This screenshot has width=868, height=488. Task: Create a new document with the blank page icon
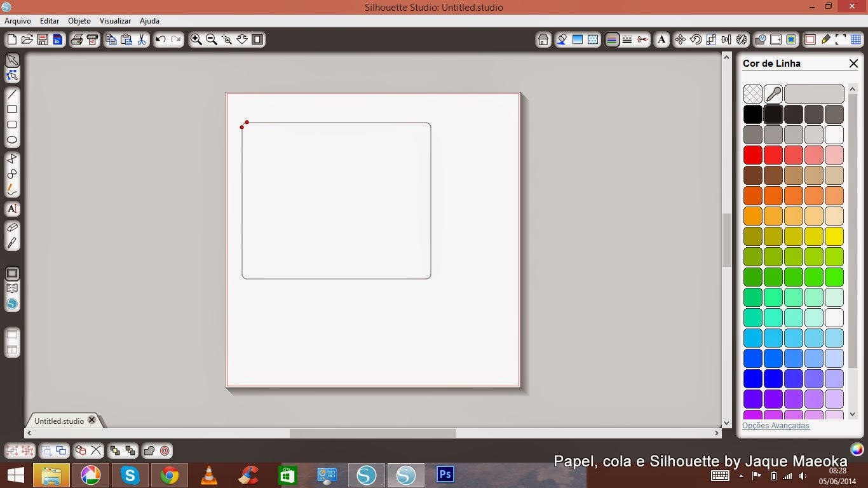(x=11, y=39)
